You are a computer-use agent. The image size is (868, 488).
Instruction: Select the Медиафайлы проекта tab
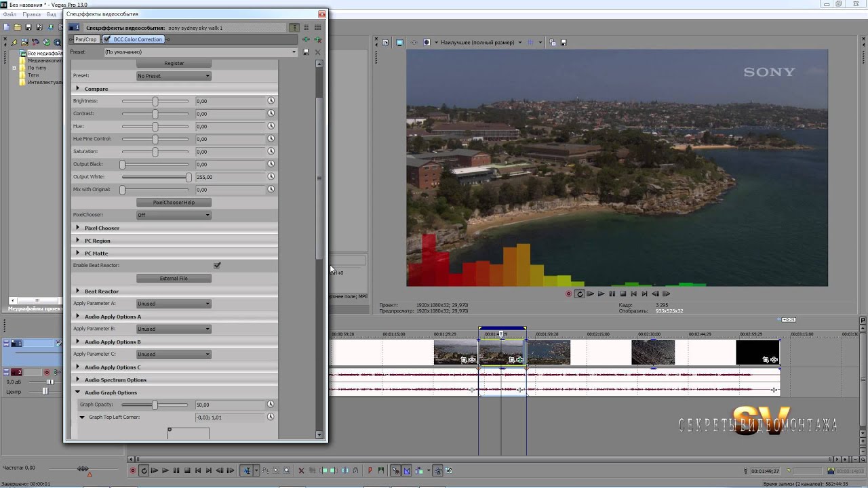tap(34, 309)
